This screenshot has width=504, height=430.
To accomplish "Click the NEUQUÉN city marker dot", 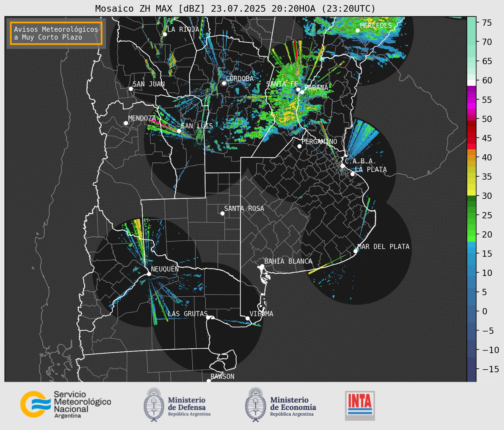I will click(x=149, y=274).
